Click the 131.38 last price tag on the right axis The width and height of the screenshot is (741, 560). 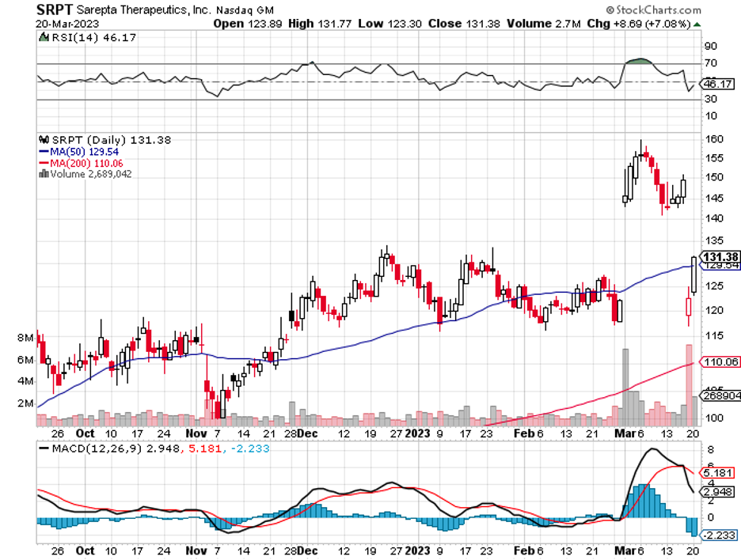point(720,257)
